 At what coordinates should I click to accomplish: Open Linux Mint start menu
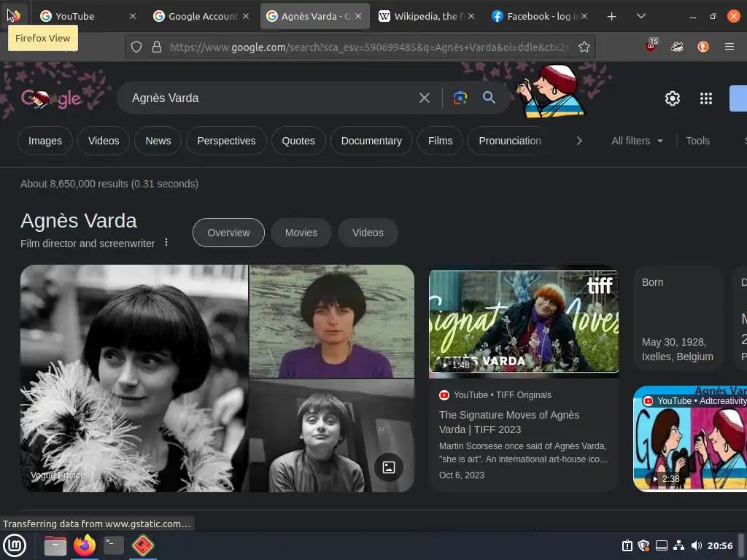coord(15,545)
